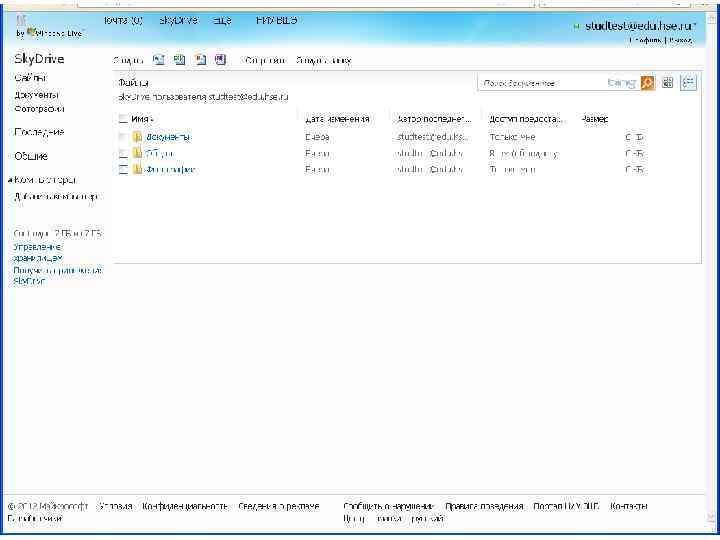Click the page scrollbar down arrow

coord(713,517)
